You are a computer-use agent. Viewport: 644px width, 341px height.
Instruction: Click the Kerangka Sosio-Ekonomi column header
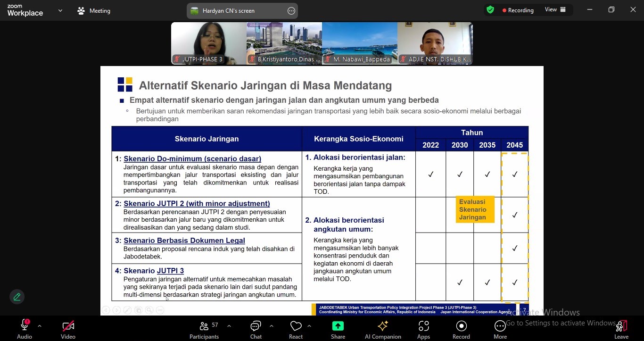pos(359,139)
